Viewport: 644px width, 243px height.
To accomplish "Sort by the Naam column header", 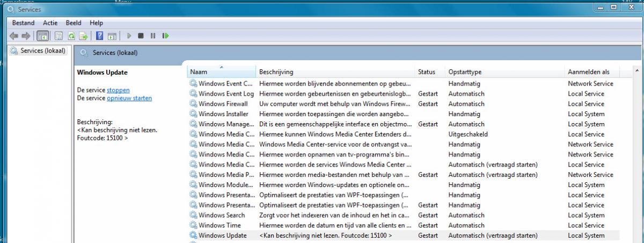I will click(222, 72).
